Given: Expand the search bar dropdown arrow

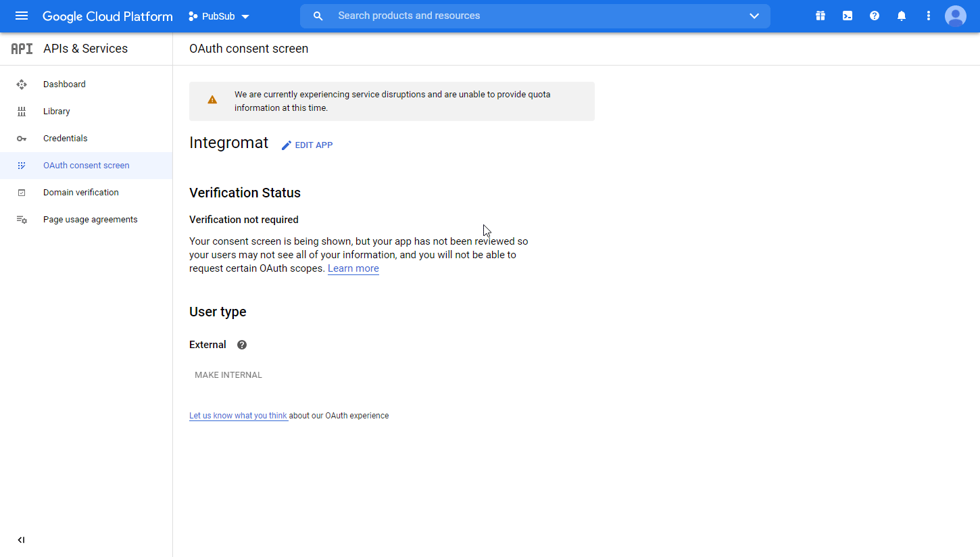Looking at the screenshot, I should (754, 16).
